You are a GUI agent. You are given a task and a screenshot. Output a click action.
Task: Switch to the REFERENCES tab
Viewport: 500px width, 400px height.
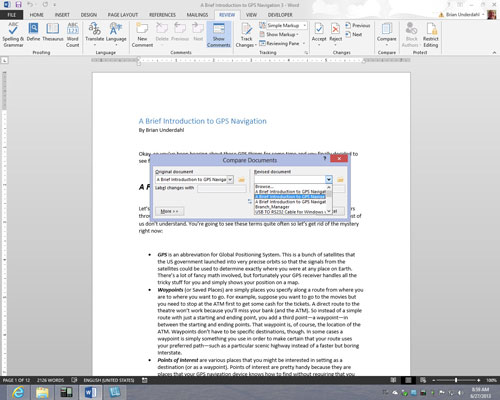tap(162, 15)
